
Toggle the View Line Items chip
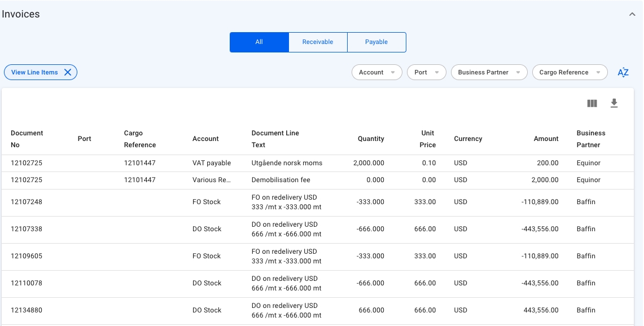point(34,72)
